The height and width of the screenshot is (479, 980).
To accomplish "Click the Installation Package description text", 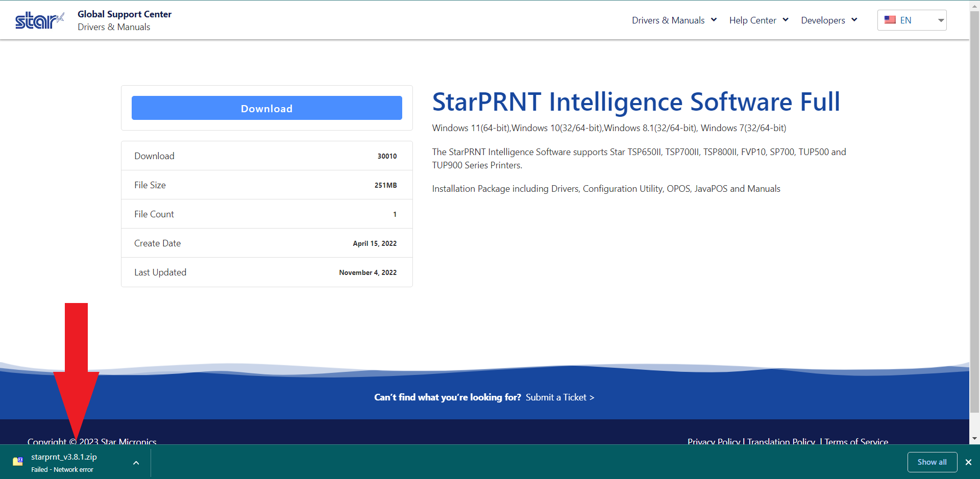I will tap(606, 189).
